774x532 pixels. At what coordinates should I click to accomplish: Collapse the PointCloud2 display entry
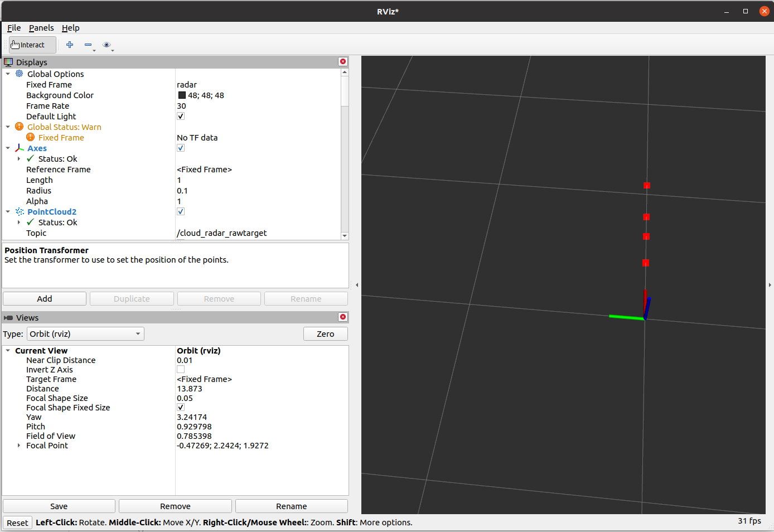point(8,211)
